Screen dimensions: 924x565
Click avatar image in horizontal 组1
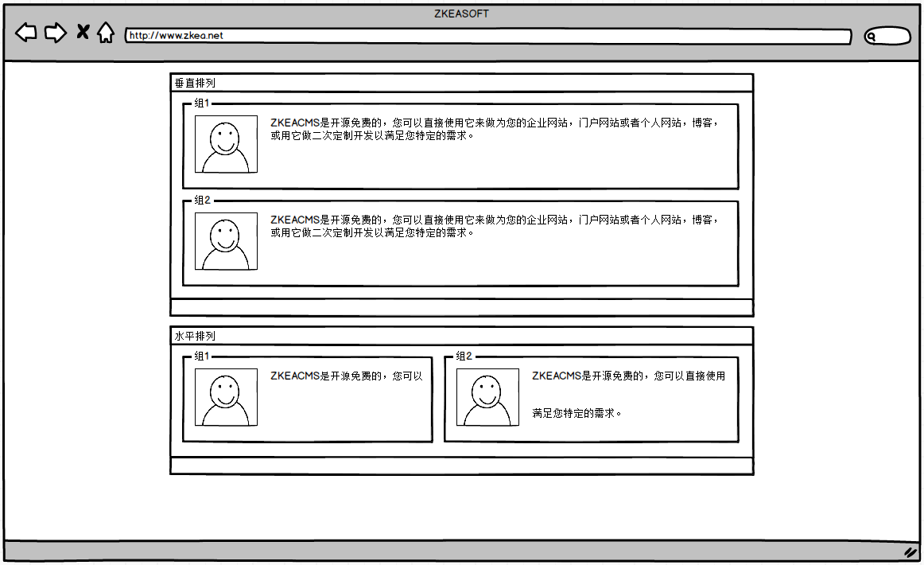point(227,397)
